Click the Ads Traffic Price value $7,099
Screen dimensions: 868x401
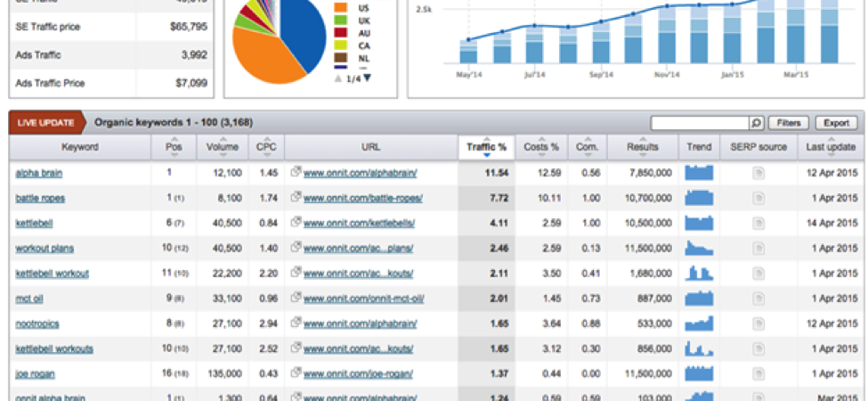point(191,84)
